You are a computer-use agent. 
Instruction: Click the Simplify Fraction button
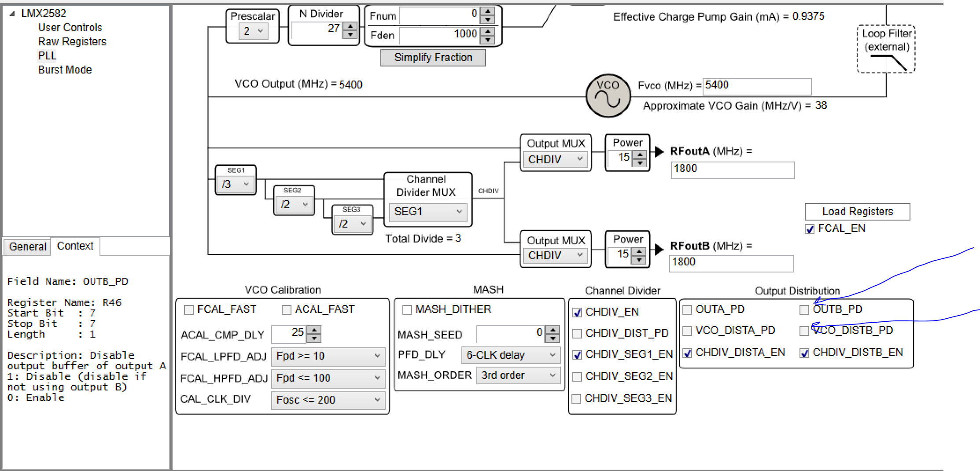[x=433, y=58]
